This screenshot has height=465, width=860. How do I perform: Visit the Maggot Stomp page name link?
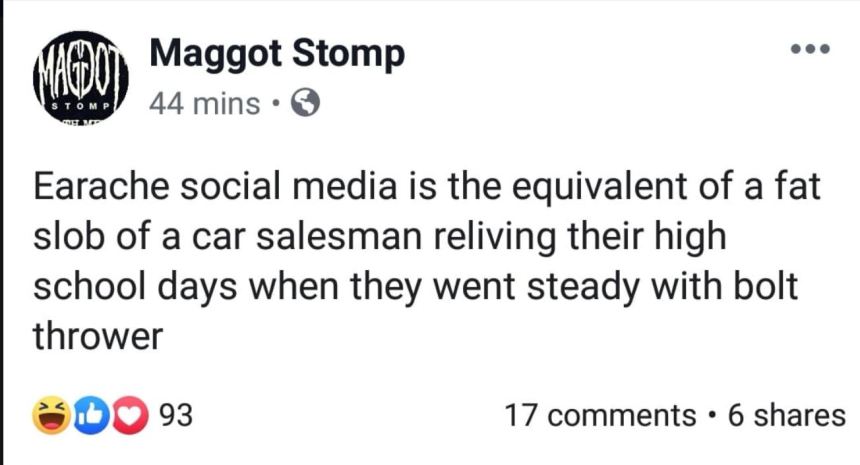point(277,55)
